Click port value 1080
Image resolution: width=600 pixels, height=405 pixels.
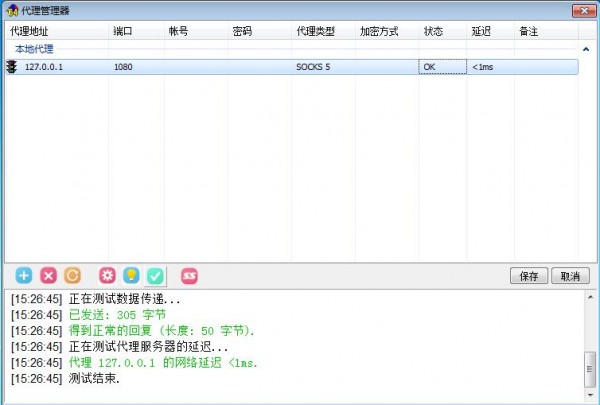123,67
